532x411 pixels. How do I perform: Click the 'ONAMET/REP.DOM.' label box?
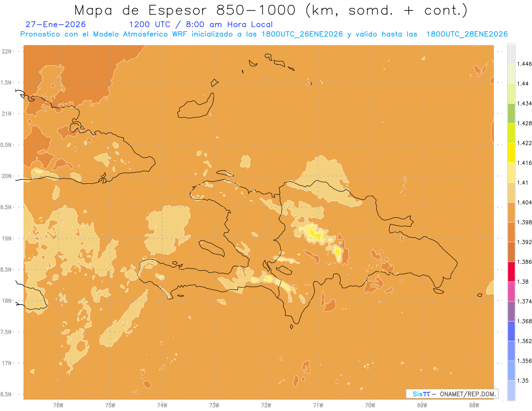pyautogui.click(x=452, y=394)
